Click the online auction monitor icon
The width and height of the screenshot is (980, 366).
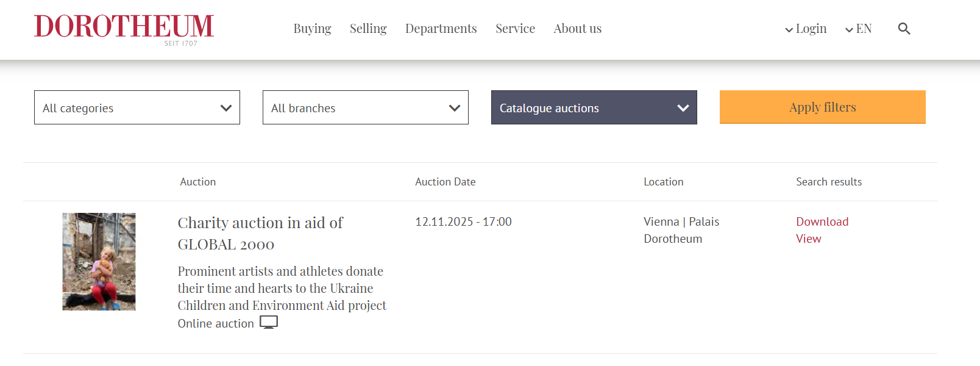[x=269, y=323]
